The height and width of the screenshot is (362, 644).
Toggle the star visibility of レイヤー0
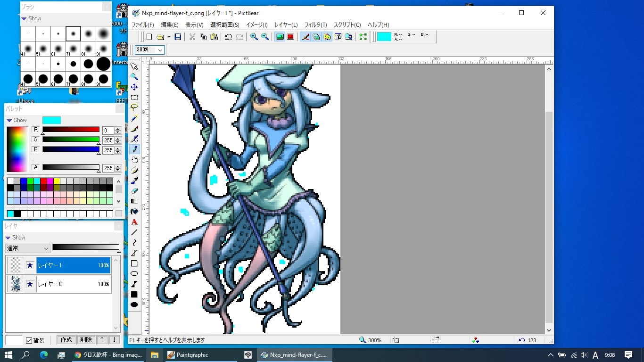click(30, 284)
